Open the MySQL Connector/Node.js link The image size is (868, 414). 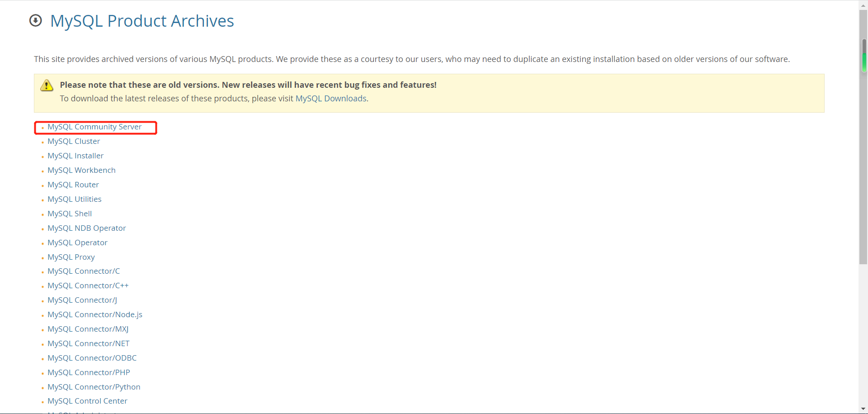(95, 315)
